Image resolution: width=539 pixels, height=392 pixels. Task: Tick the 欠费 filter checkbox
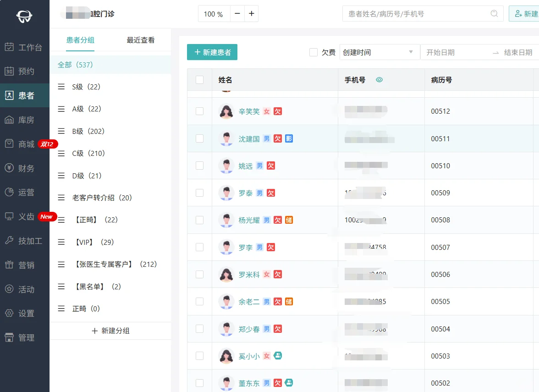click(x=313, y=52)
